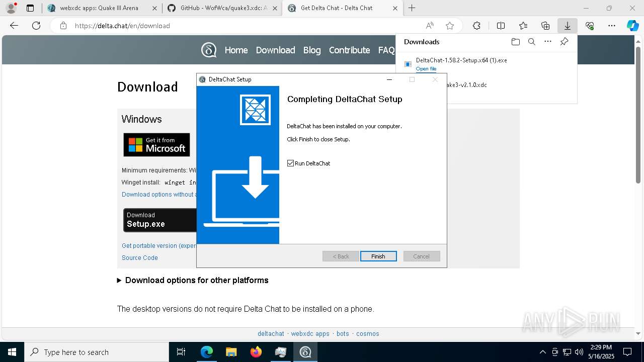Open the Downloads folder icon in Downloads panel
The width and height of the screenshot is (644, 362).
click(x=515, y=42)
